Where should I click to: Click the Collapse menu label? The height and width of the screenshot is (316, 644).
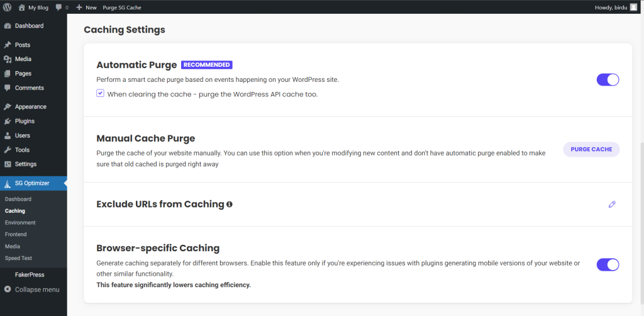coord(37,290)
